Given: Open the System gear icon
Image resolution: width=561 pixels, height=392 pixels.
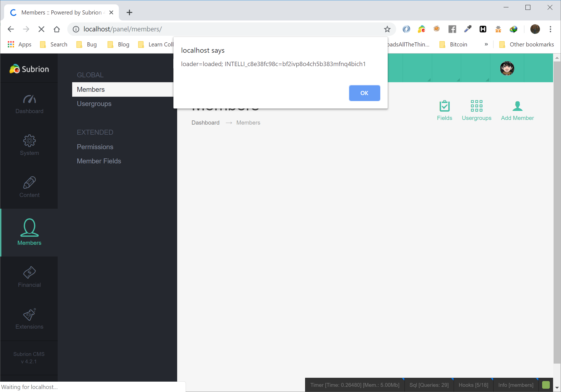Looking at the screenshot, I should pos(29,141).
